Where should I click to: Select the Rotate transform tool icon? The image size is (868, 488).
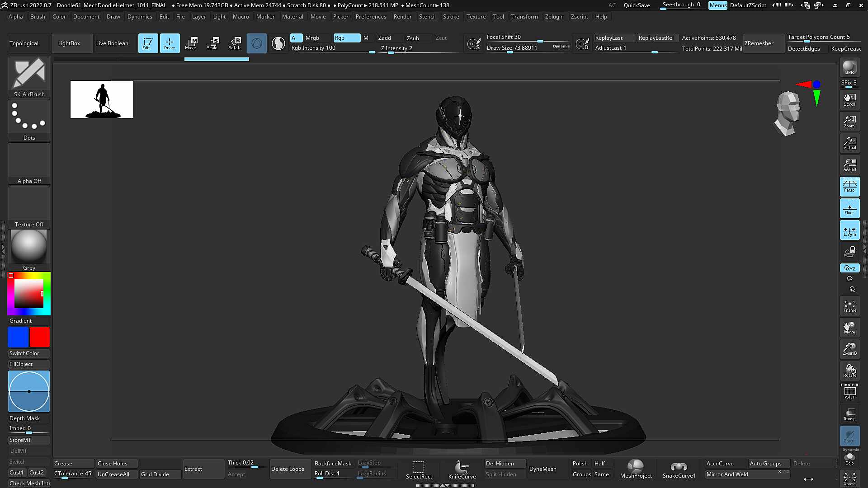click(x=235, y=43)
